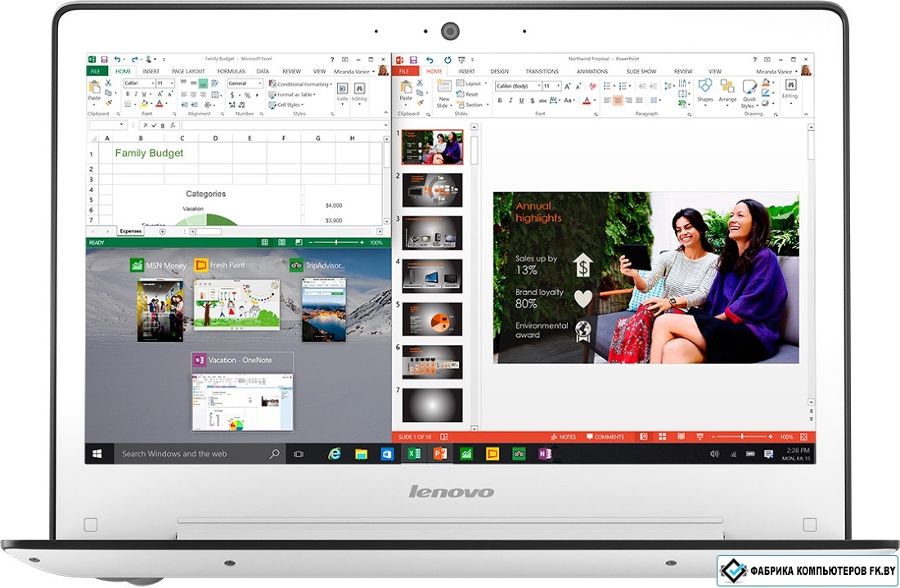Undo last action in Excel
This screenshot has width=900, height=588.
[117, 59]
